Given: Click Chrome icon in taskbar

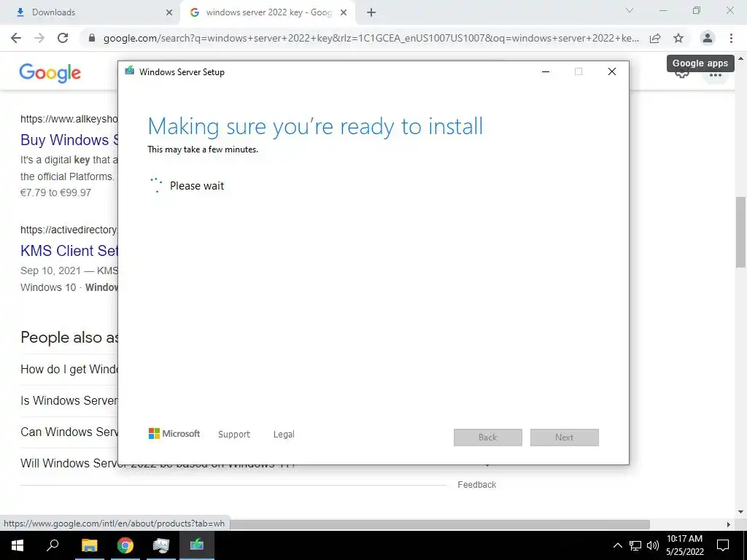Looking at the screenshot, I should coord(125,545).
